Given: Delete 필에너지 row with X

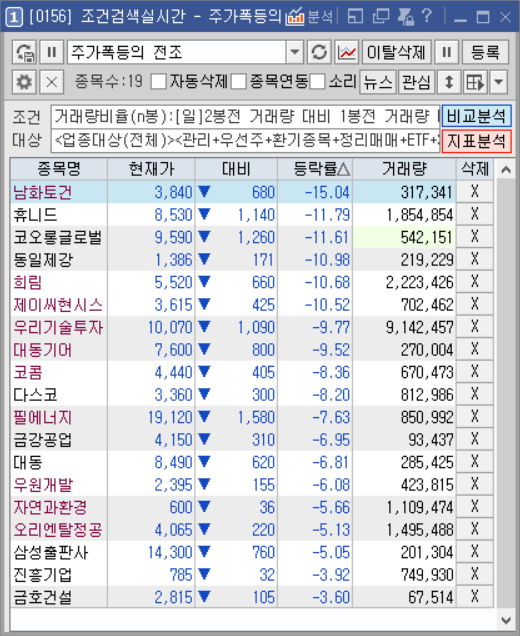Looking at the screenshot, I should click(x=475, y=417).
